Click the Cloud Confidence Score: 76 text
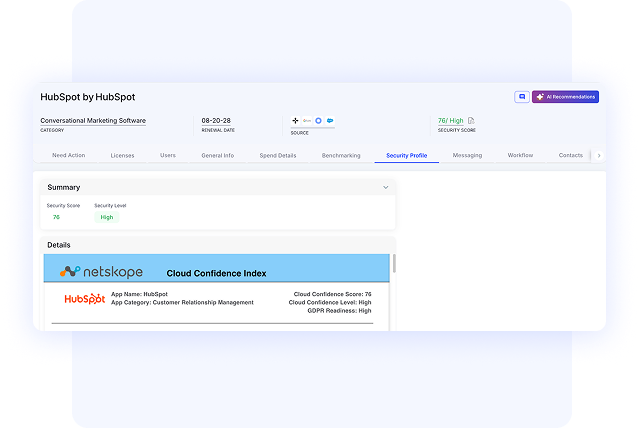Viewport: 639px width, 428px height. point(333,294)
